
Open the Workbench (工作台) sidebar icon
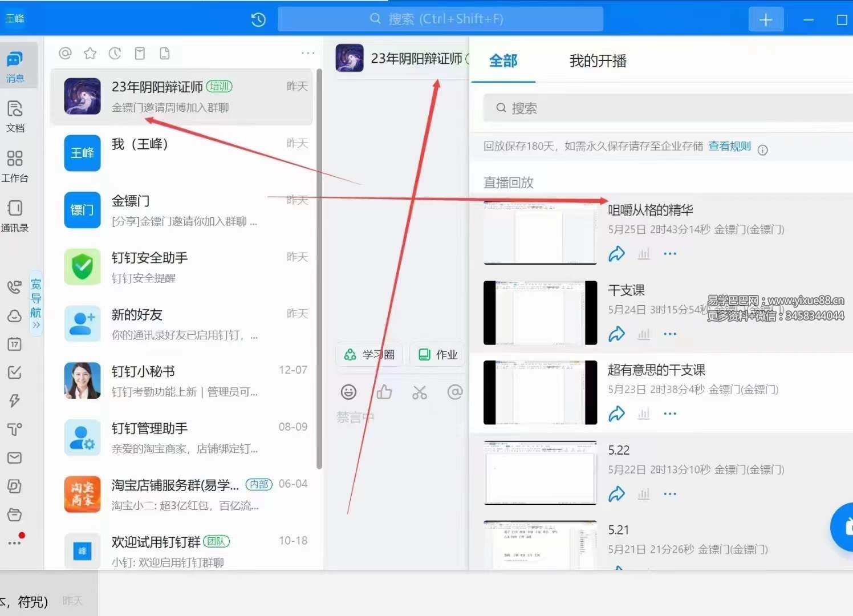[x=15, y=166]
